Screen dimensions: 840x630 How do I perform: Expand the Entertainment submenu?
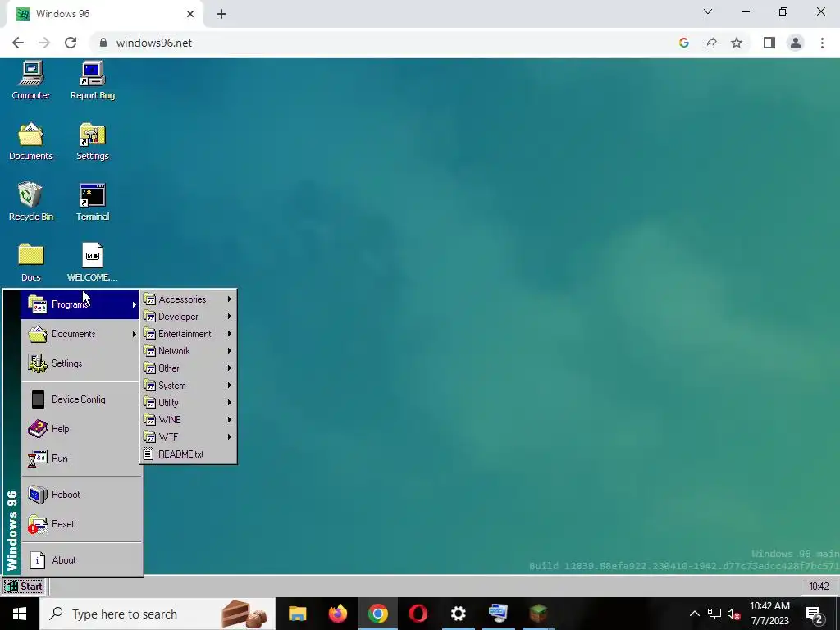pos(188,333)
